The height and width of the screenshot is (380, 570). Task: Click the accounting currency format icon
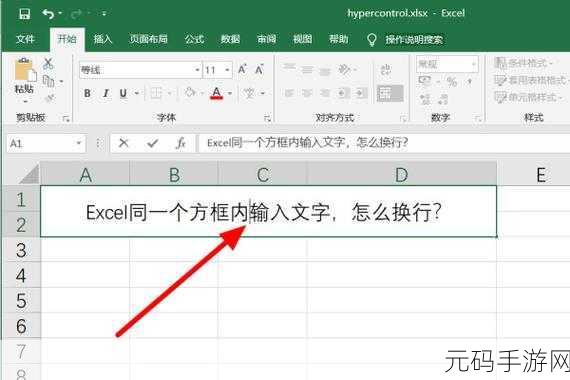(425, 81)
